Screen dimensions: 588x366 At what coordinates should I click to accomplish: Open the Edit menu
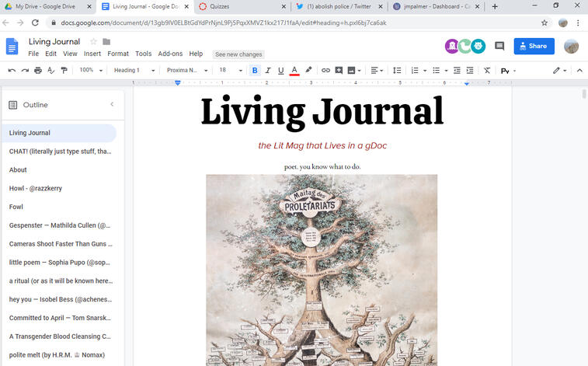coord(50,54)
